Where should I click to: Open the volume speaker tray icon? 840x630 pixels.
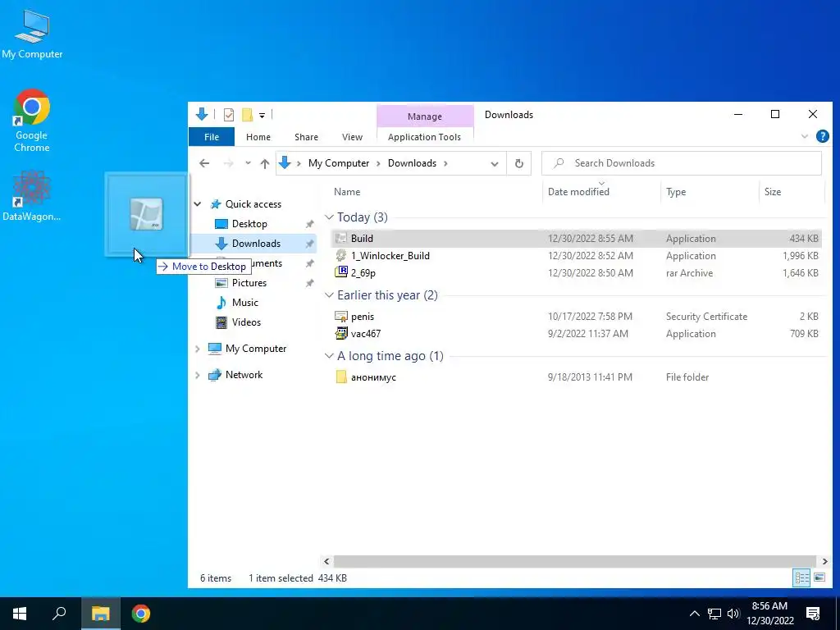click(x=734, y=614)
